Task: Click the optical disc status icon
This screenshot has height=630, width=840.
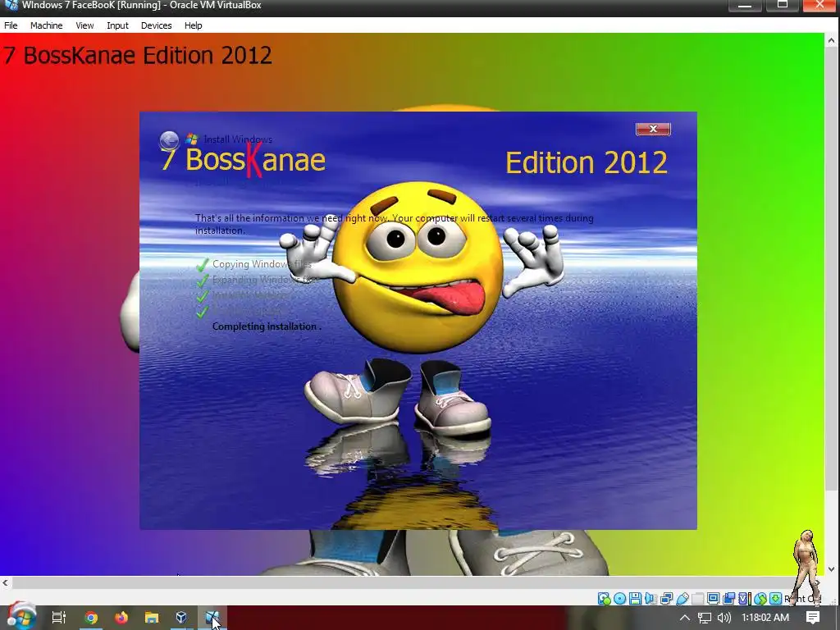Action: [x=620, y=598]
